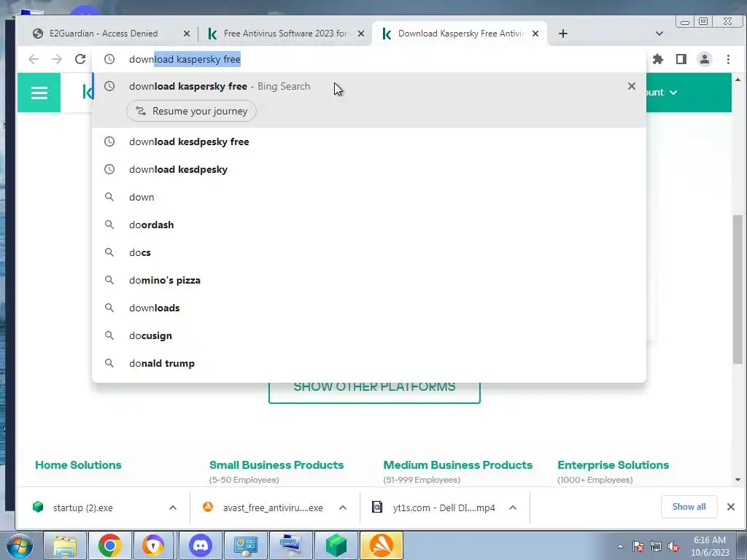Screen dimensions: 747x560
Task: Remove the 'download kaspersky free' suggestion
Action: click(631, 86)
